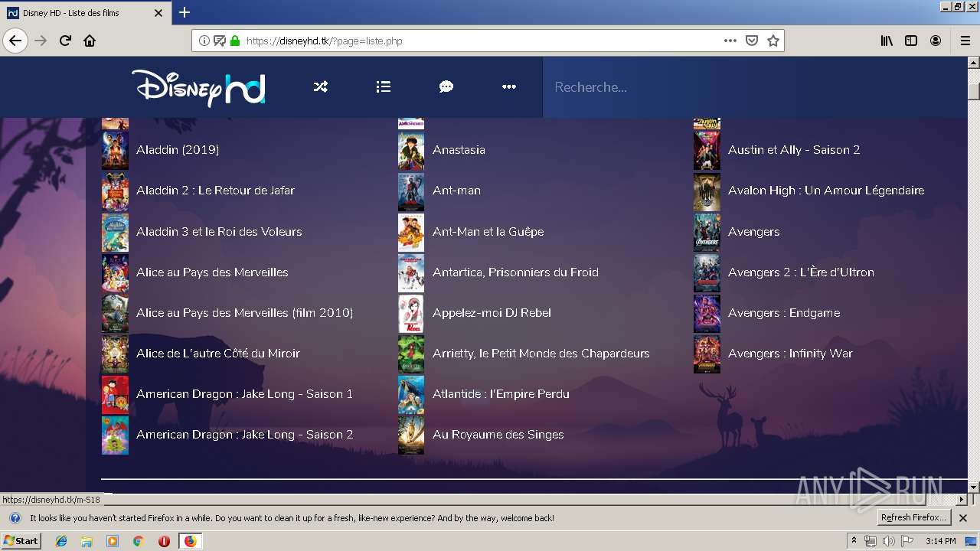Click Ant-man poster thumbnail
This screenshot has width=980, height=551.
tap(411, 191)
